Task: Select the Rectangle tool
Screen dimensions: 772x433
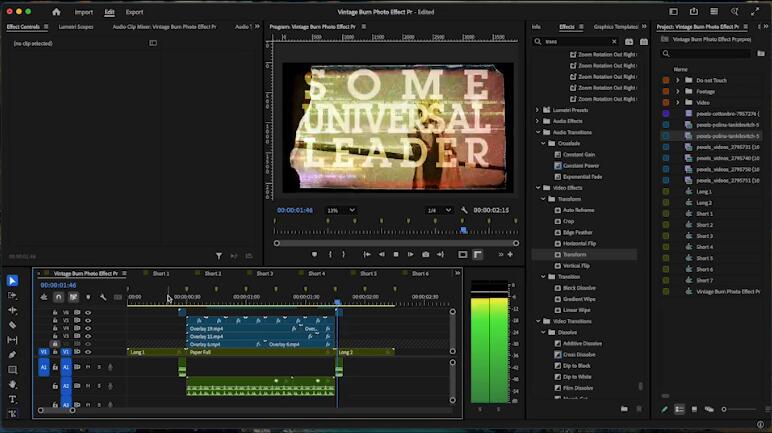Action: coord(13,369)
